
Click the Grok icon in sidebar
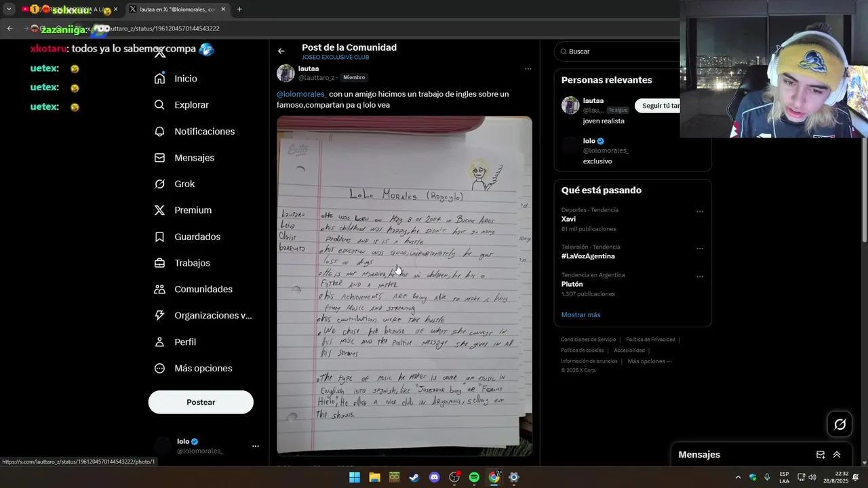(x=159, y=184)
